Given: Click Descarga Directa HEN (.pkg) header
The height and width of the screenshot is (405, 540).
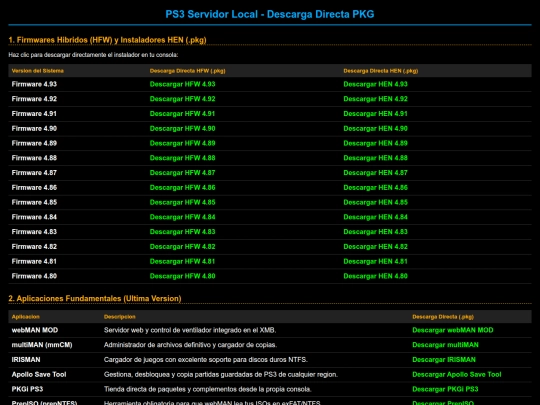Looking at the screenshot, I should click(381, 71).
